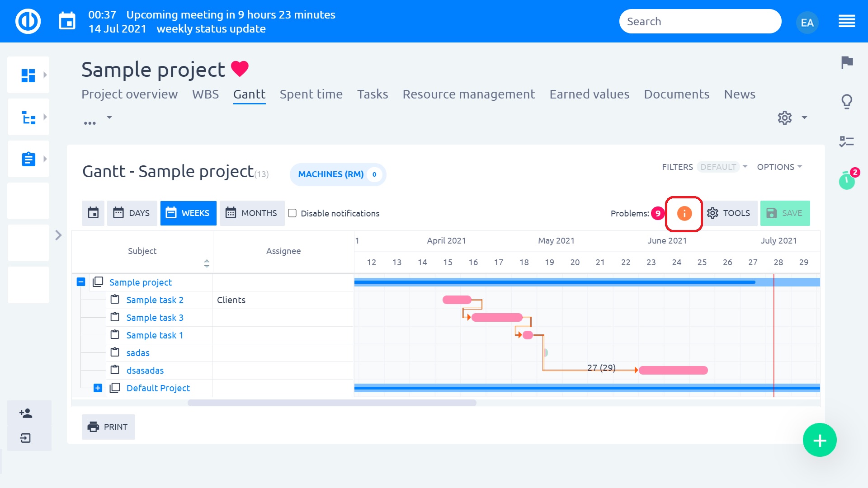Switch to Resource management tab
The height and width of the screenshot is (488, 868).
pos(469,94)
